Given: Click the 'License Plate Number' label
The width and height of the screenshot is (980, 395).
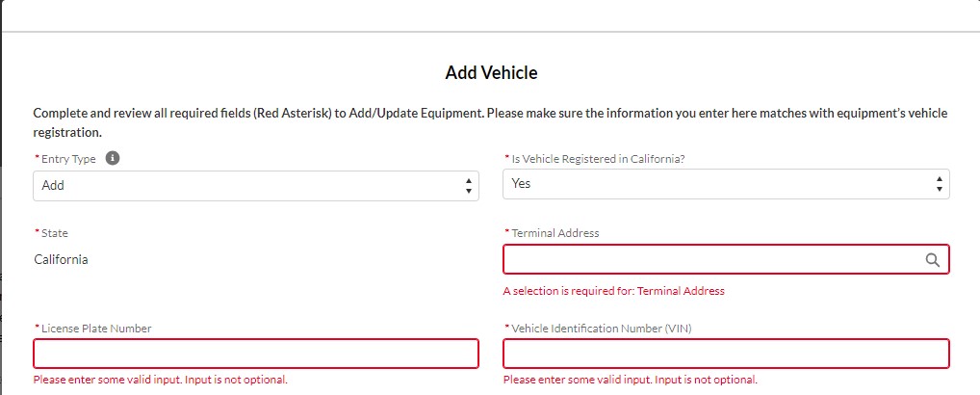Looking at the screenshot, I should 96,329.
